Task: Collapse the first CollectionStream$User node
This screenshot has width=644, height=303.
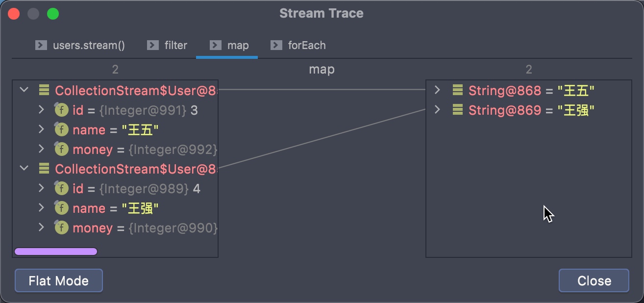Action: pos(24,90)
